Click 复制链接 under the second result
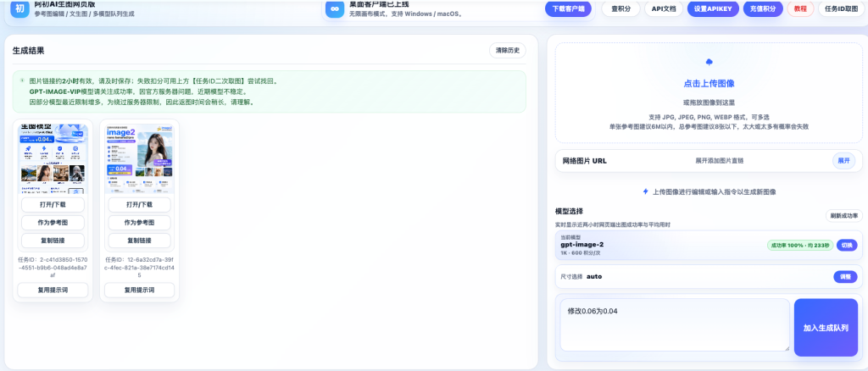 pyautogui.click(x=140, y=241)
